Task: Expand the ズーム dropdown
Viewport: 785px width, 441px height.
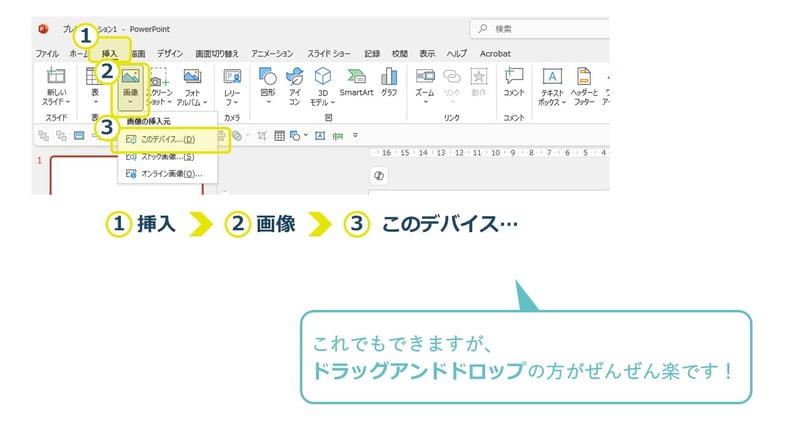Action: [x=426, y=102]
